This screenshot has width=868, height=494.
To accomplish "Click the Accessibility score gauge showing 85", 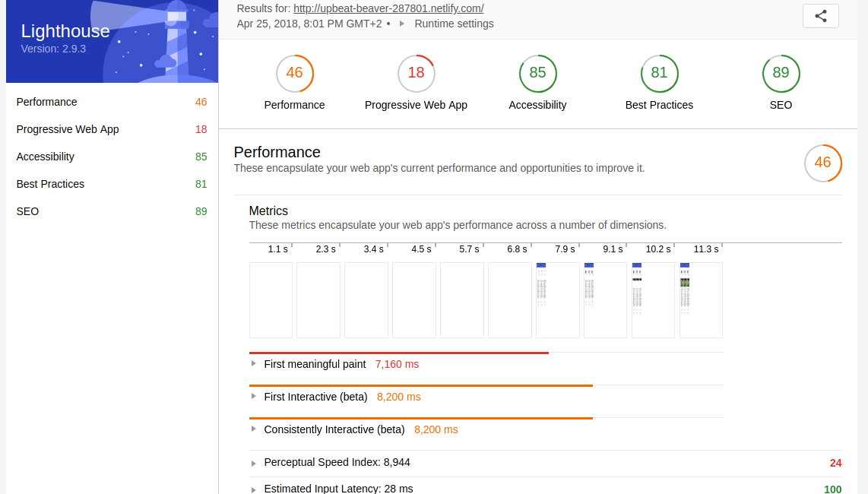I will [x=537, y=73].
